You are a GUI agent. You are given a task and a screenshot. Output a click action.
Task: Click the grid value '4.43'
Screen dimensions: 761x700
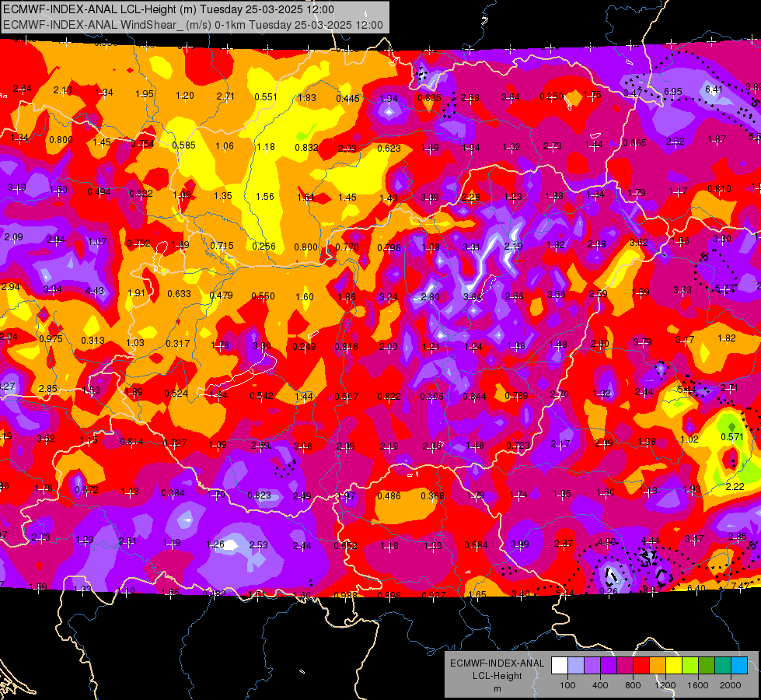point(95,290)
